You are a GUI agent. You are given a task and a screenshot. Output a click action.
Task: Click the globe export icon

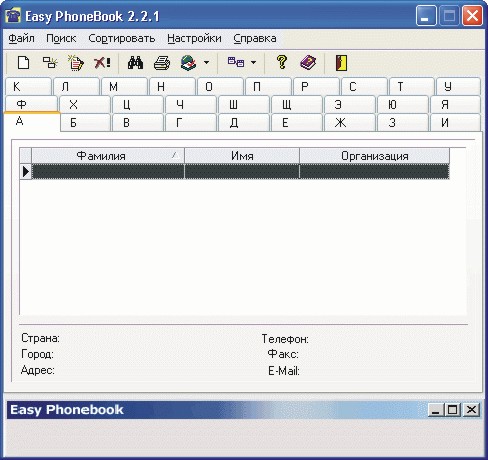188,62
